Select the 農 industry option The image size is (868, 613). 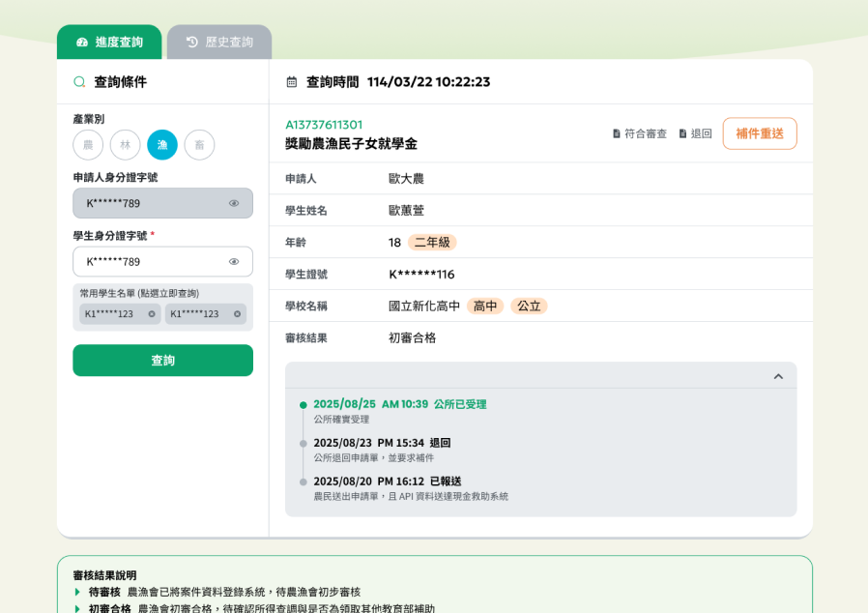[x=88, y=145]
